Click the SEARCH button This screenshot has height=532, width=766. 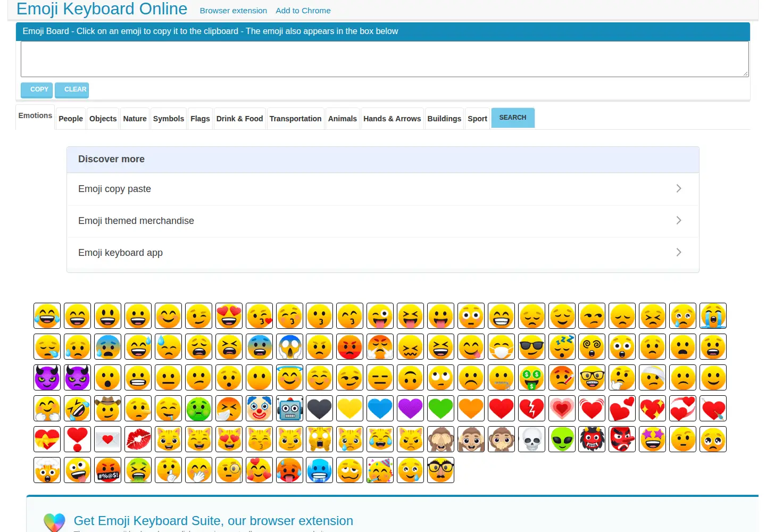(513, 118)
